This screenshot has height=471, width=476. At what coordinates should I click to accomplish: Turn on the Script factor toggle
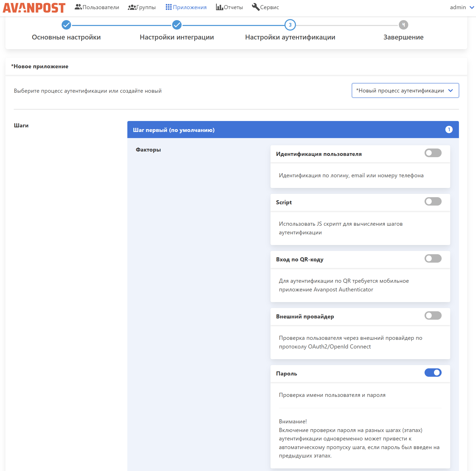click(x=433, y=201)
